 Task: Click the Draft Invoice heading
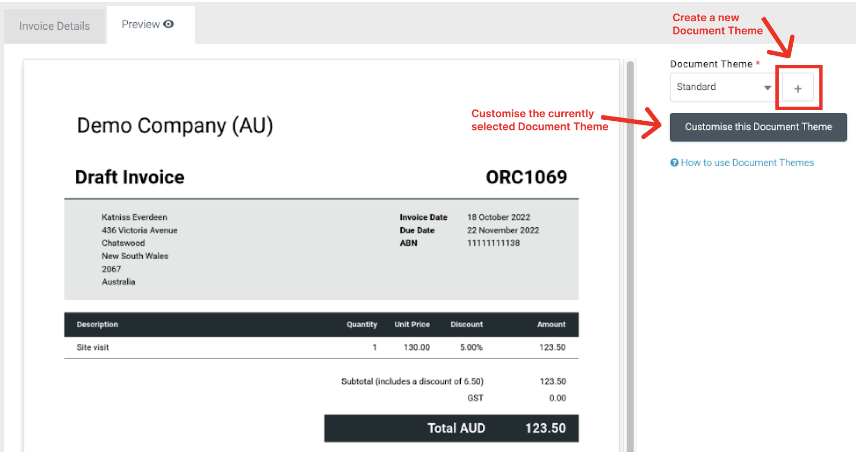pyautogui.click(x=130, y=178)
